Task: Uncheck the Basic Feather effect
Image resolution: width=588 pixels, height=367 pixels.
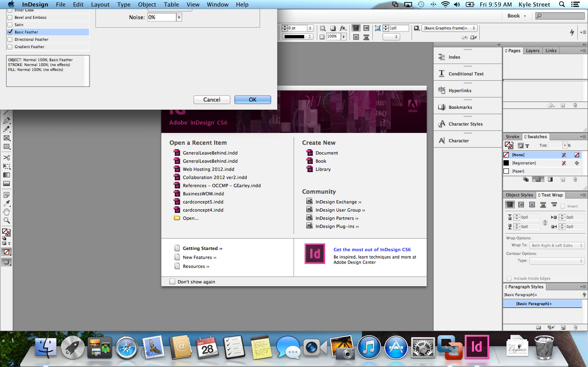Action: (x=10, y=32)
